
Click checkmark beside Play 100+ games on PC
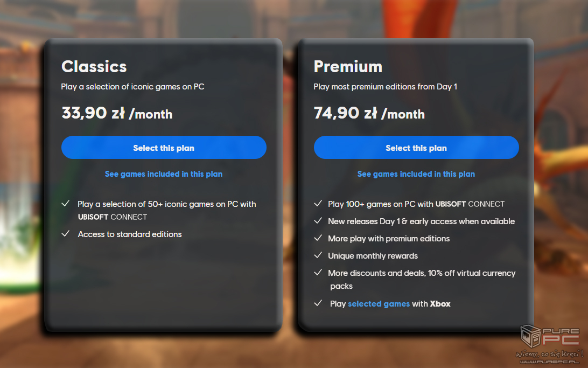point(318,204)
